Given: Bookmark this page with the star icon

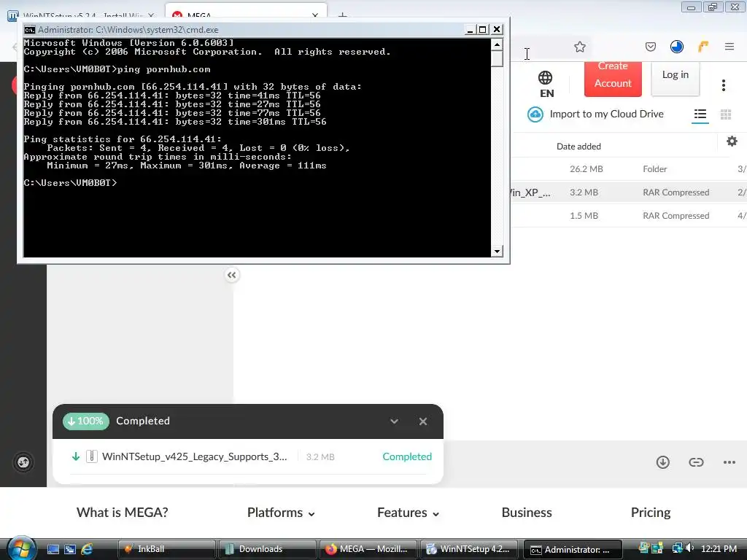Looking at the screenshot, I should (579, 47).
